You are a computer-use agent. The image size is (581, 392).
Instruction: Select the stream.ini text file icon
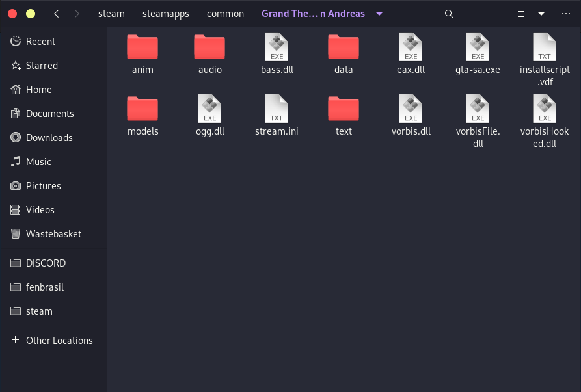[x=277, y=109]
